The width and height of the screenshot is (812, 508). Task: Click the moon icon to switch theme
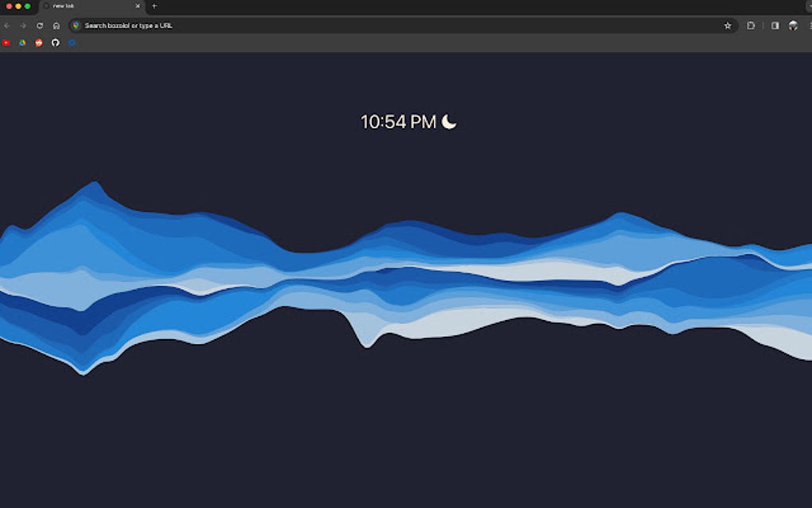click(448, 123)
